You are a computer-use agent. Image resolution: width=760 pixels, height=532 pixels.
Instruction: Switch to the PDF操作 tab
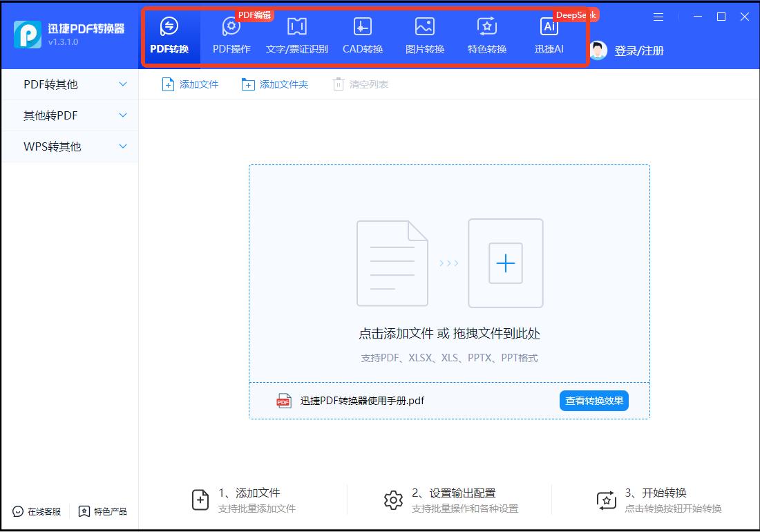pos(231,37)
